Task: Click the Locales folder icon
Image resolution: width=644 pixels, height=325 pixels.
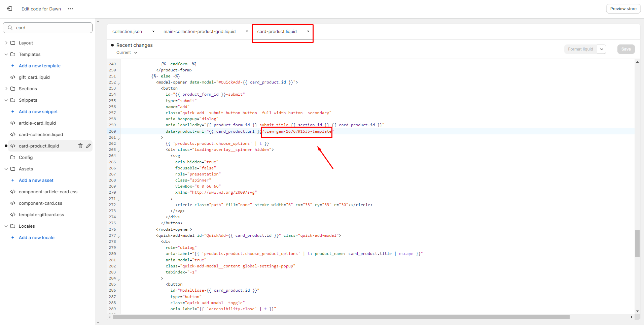Action: pos(13,226)
